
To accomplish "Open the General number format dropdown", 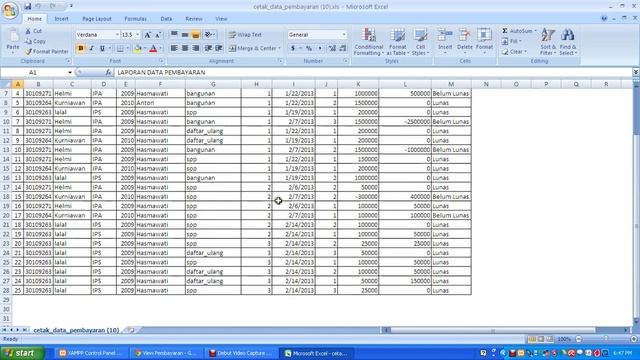I will [x=344, y=35].
